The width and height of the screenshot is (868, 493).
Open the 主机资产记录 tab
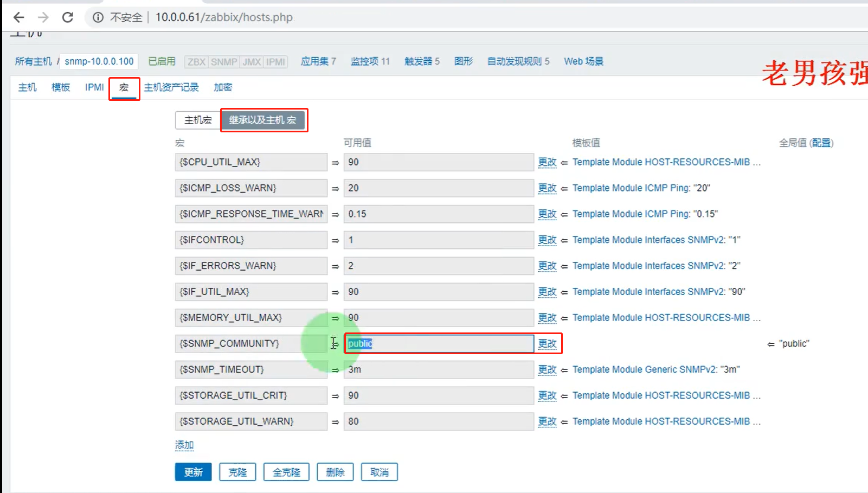point(172,87)
